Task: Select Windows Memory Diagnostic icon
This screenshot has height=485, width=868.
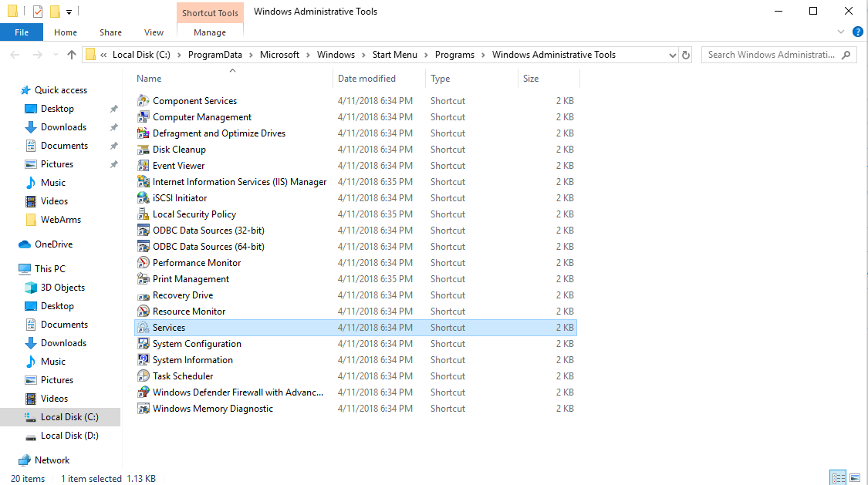Action: [x=144, y=409]
